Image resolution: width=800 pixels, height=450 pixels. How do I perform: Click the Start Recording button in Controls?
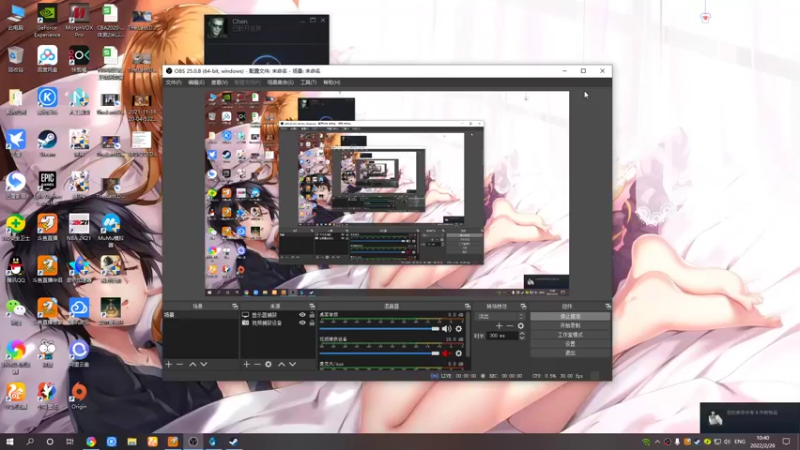click(570, 326)
